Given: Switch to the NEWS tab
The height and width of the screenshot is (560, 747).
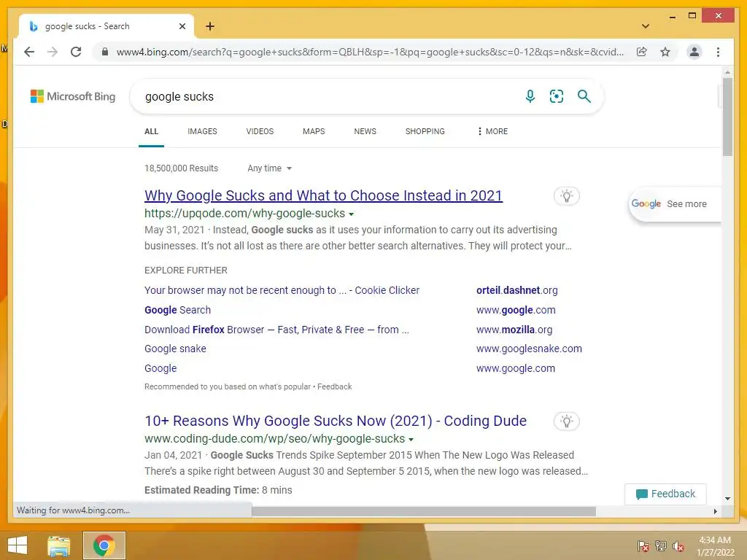Looking at the screenshot, I should [x=365, y=131].
